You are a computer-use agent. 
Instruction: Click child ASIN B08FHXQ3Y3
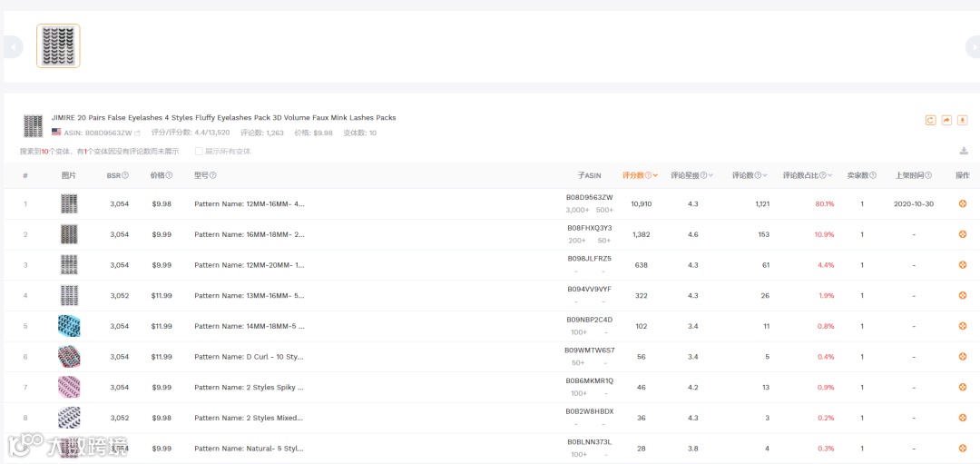pos(590,228)
